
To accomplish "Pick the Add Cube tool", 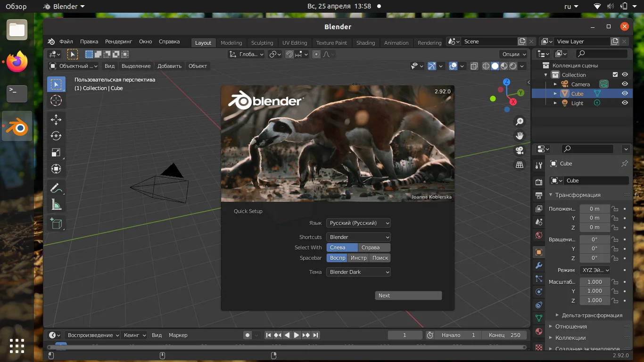I will click(56, 223).
